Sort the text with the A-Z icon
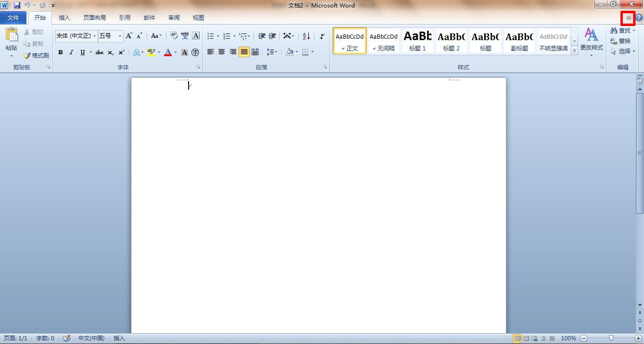 [x=306, y=36]
